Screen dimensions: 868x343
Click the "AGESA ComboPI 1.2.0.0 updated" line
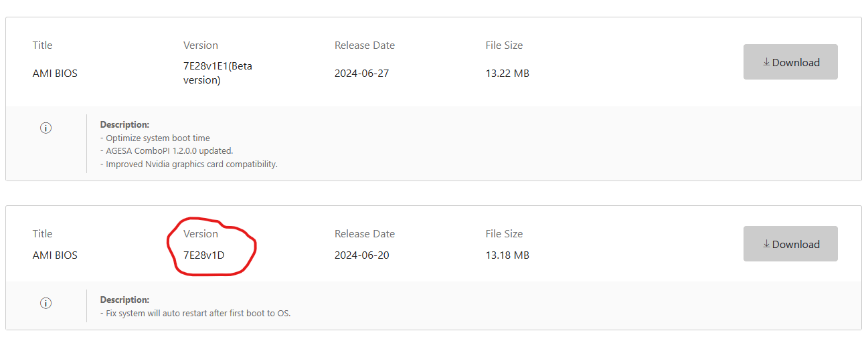pos(169,151)
